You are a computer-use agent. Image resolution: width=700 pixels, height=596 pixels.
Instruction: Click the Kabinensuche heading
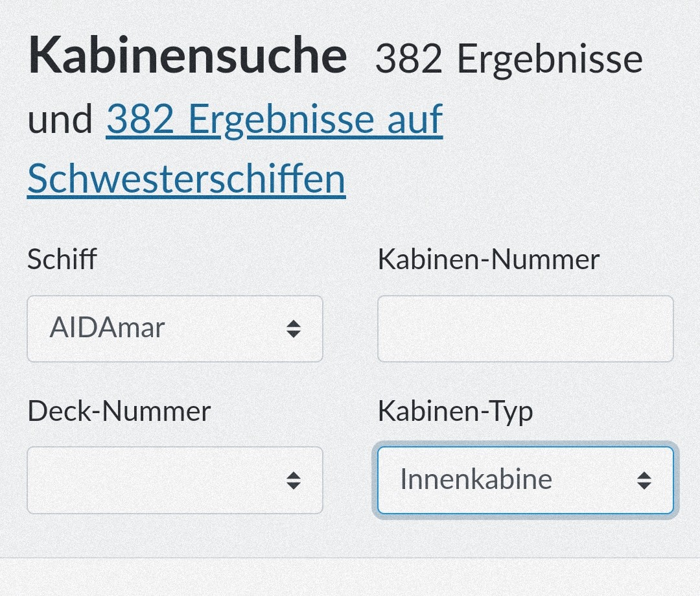tap(187, 56)
